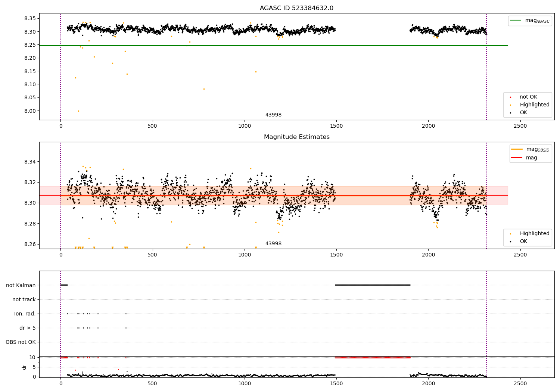Click the 'OBS not OK' axis label
Image resolution: width=560 pixels, height=392 pixels.
pyautogui.click(x=21, y=342)
